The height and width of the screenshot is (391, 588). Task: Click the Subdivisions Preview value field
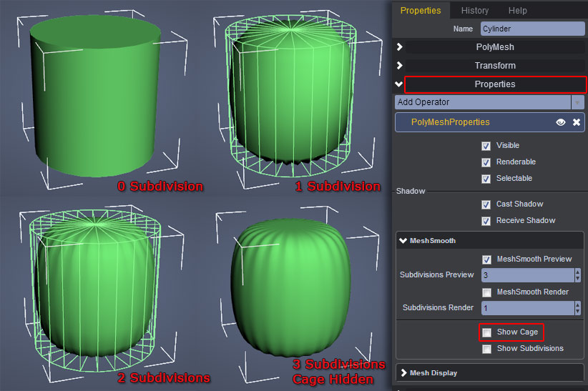click(528, 275)
